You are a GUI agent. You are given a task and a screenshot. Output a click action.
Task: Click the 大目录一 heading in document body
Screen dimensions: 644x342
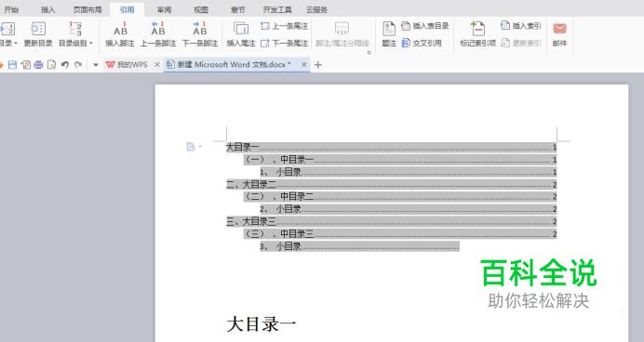262,324
